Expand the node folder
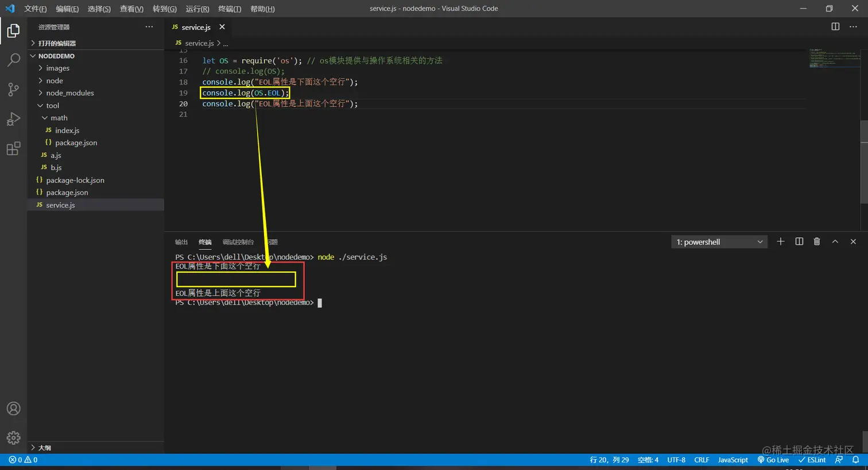The image size is (868, 470). point(96,80)
